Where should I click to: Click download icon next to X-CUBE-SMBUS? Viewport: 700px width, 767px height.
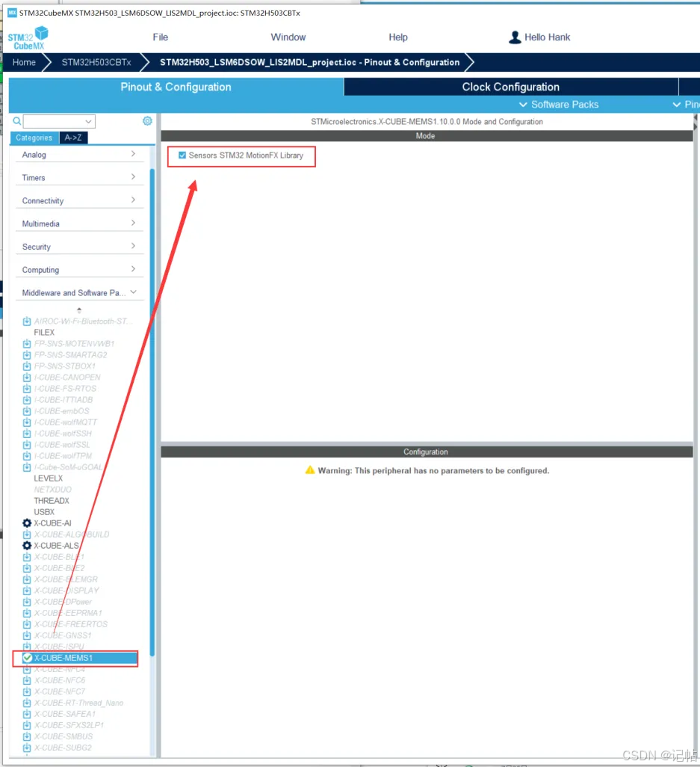pyautogui.click(x=27, y=737)
